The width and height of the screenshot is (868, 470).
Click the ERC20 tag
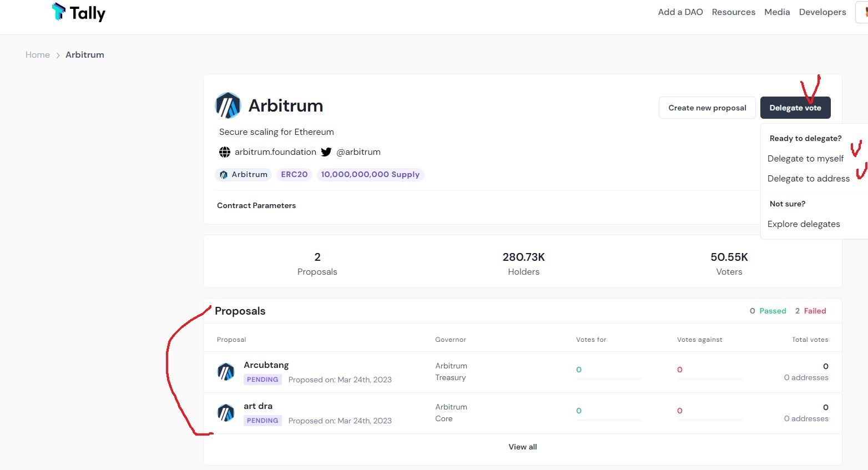pyautogui.click(x=294, y=175)
